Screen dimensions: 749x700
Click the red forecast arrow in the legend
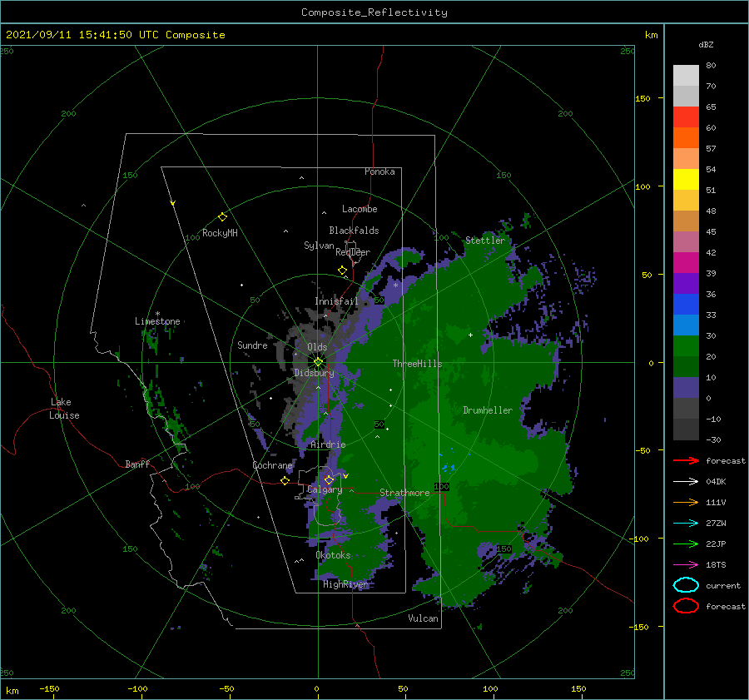pos(686,460)
